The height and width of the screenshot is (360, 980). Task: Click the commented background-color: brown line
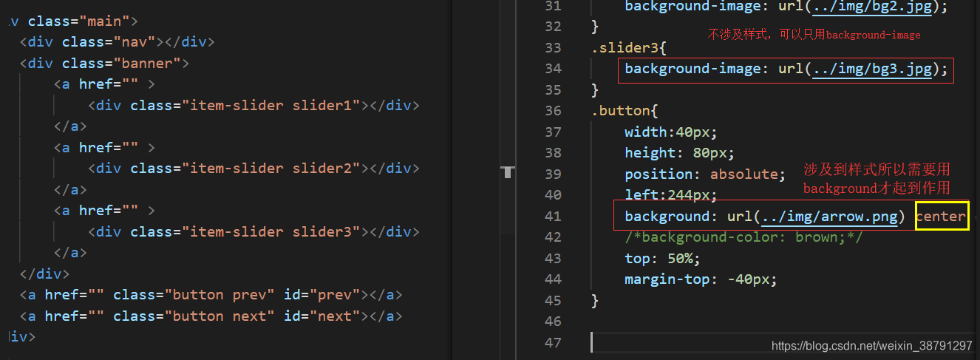pyautogui.click(x=743, y=237)
